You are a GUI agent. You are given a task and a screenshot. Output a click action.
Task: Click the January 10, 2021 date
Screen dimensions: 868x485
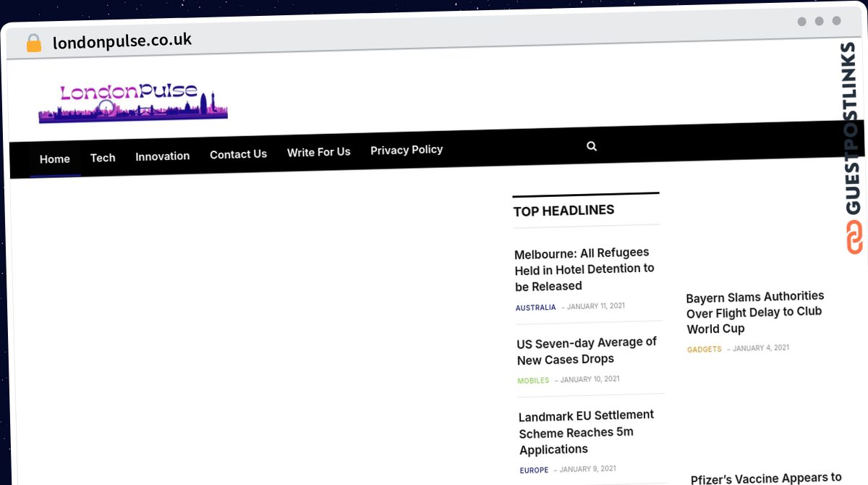pyautogui.click(x=590, y=379)
